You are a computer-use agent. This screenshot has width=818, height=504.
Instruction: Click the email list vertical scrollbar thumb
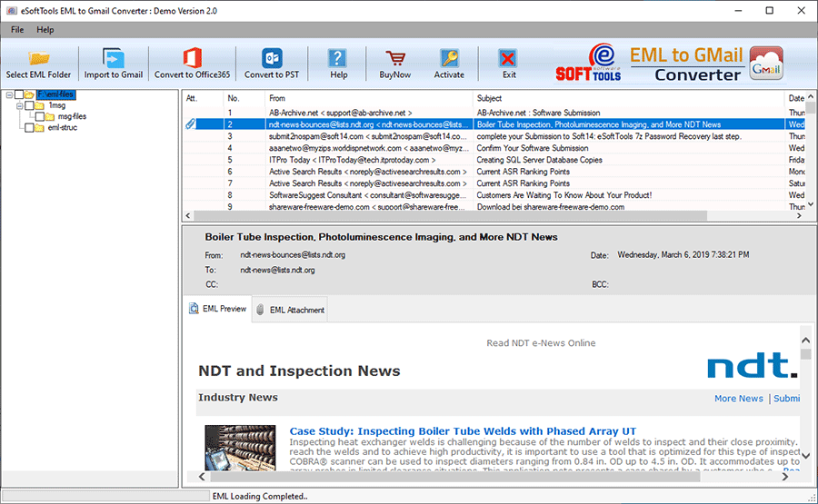[x=810, y=108]
